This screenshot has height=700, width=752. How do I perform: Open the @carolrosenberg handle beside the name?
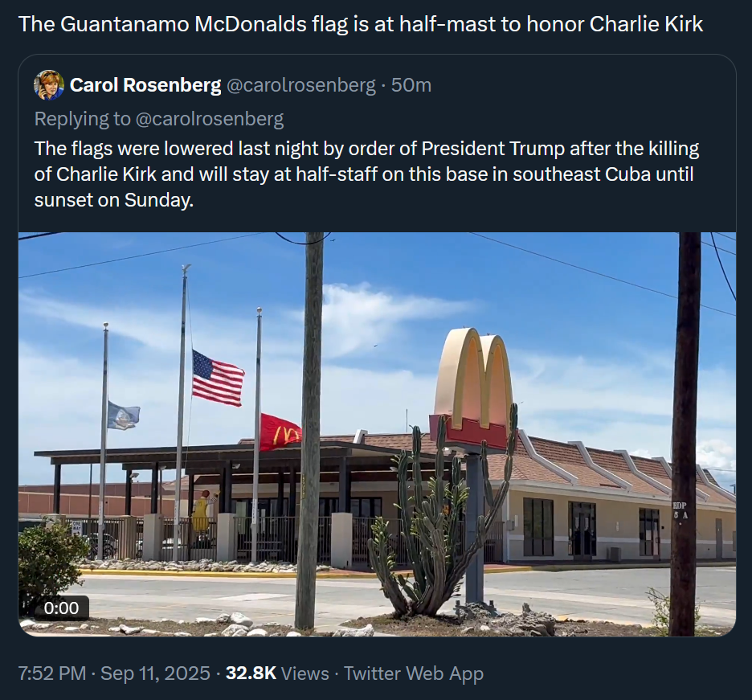point(300,85)
